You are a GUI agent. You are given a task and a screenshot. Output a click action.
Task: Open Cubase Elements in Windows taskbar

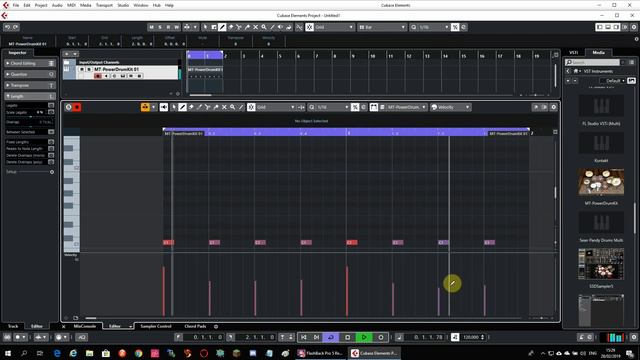pos(375,353)
